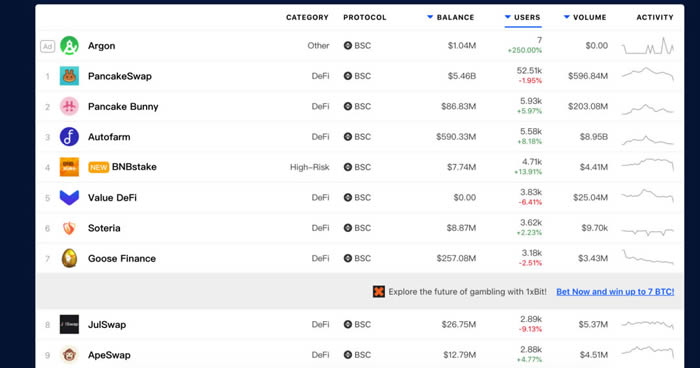Sort the table by Volume column
The height and width of the screenshot is (368, 700).
click(x=585, y=17)
